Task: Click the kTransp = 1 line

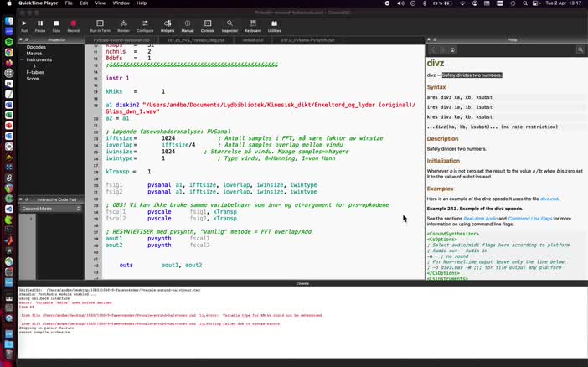Action: (128, 172)
